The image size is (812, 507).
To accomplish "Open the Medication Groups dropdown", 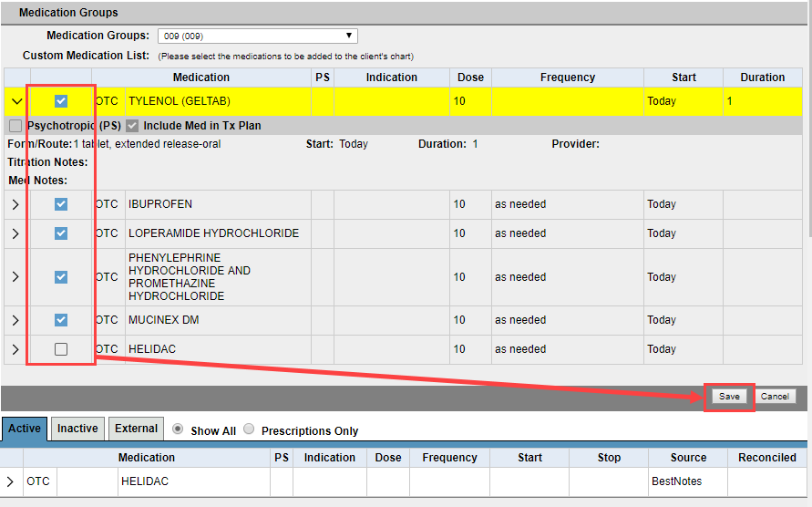I will tap(257, 36).
